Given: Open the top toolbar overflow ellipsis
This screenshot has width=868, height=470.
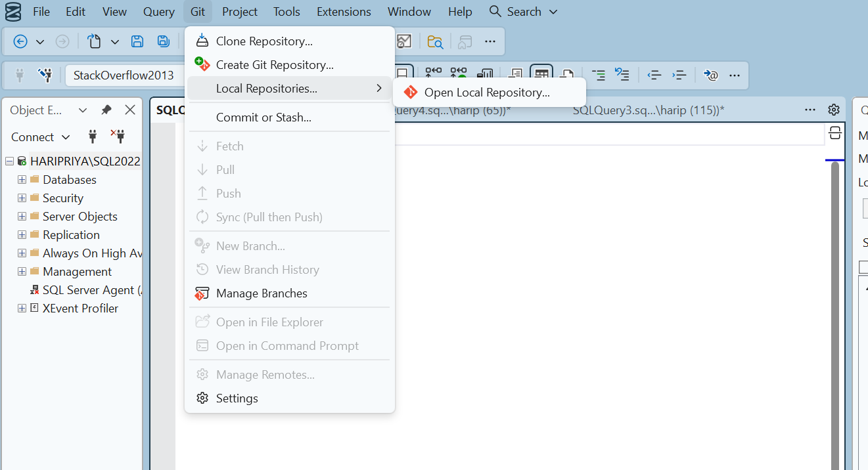Looking at the screenshot, I should pos(490,41).
